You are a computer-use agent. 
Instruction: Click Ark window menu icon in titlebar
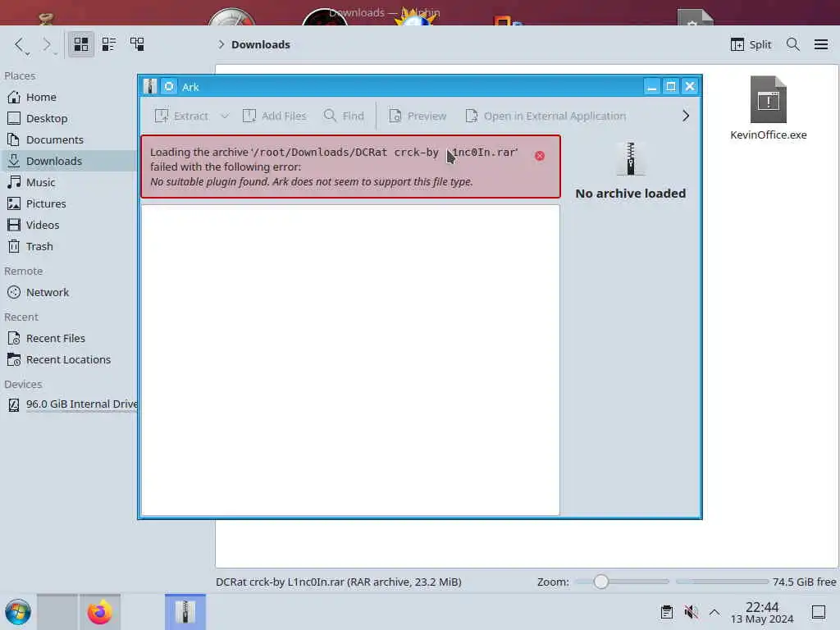tap(150, 86)
